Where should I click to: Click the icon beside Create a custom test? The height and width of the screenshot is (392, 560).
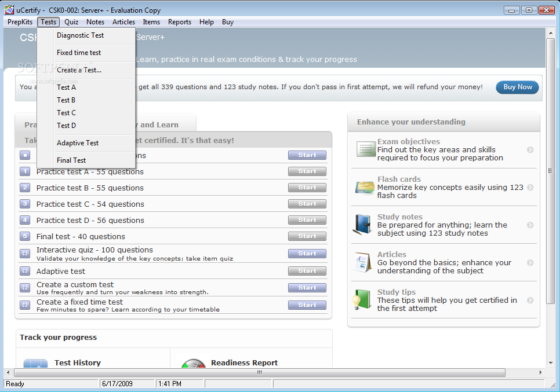click(x=25, y=288)
